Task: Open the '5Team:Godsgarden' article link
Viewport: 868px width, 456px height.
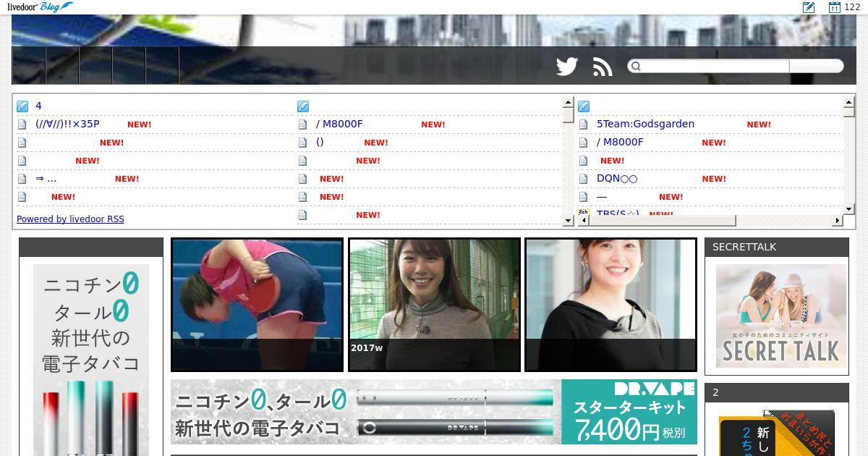Action: (645, 124)
